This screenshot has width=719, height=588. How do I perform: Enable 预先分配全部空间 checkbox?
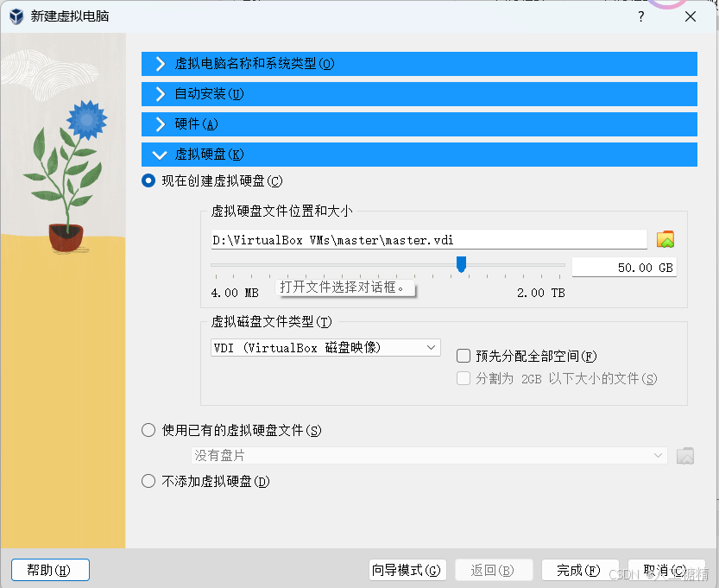tap(464, 356)
